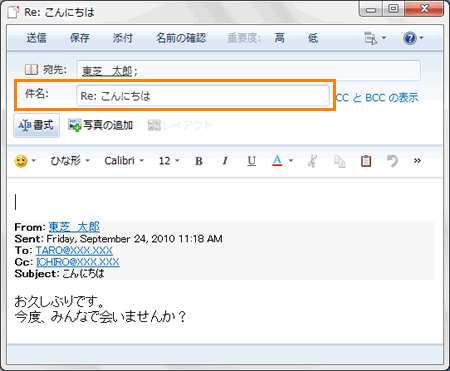The height and width of the screenshot is (371, 450).
Task: Click 保存 to save the draft
Action: pyautogui.click(x=80, y=38)
